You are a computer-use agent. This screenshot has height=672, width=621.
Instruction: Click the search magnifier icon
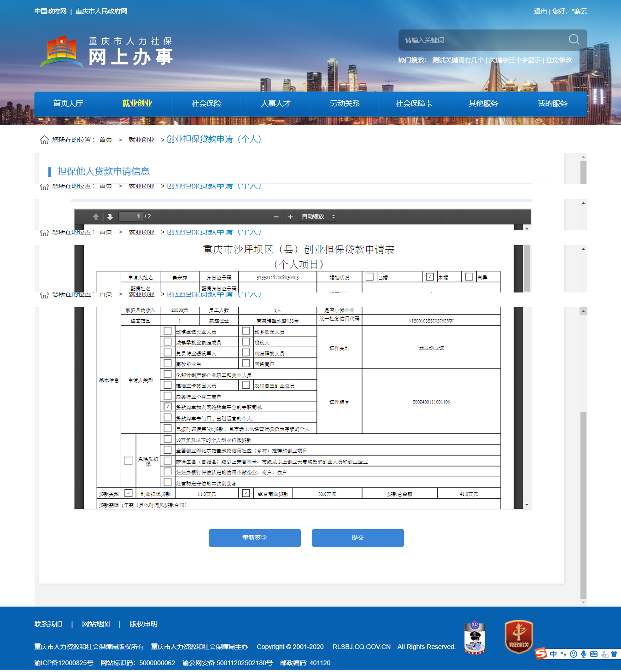[574, 40]
